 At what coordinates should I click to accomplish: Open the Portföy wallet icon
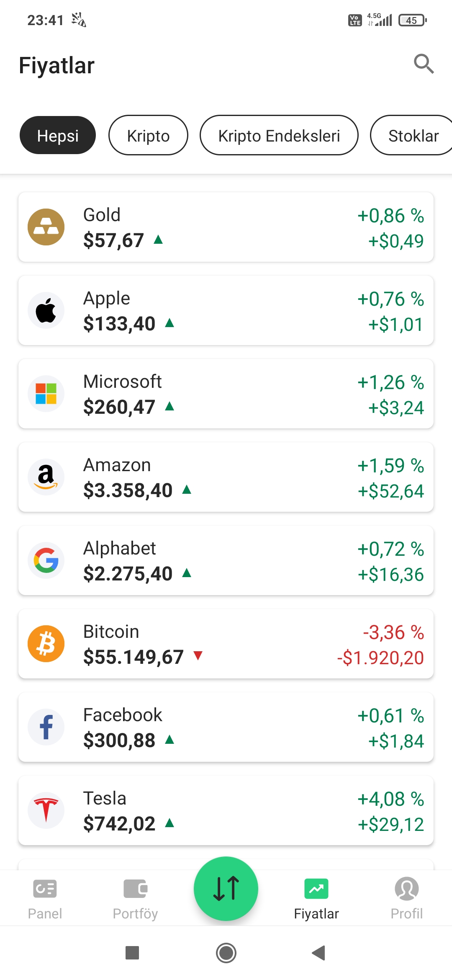click(135, 889)
